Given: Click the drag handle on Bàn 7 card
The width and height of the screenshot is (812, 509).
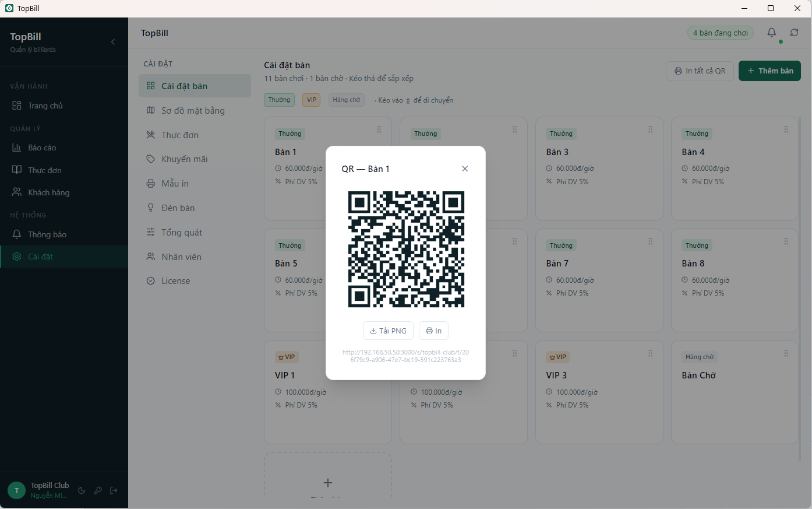Looking at the screenshot, I should (650, 241).
